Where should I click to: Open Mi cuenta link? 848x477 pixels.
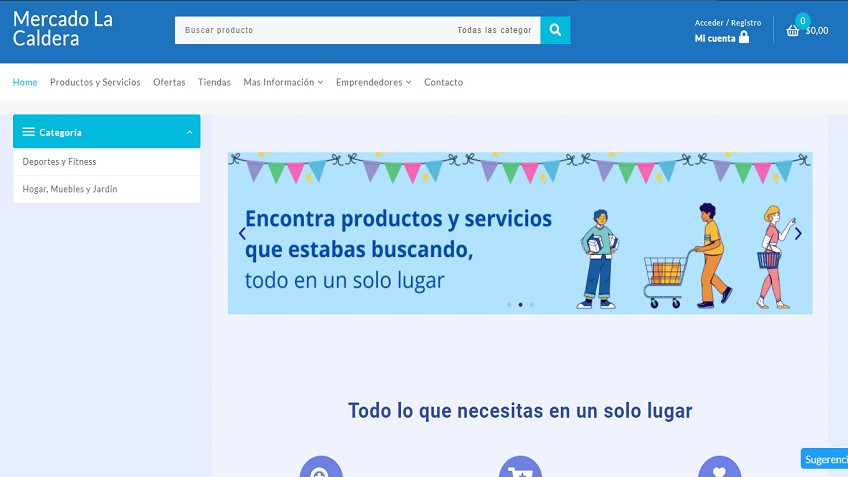click(x=715, y=38)
